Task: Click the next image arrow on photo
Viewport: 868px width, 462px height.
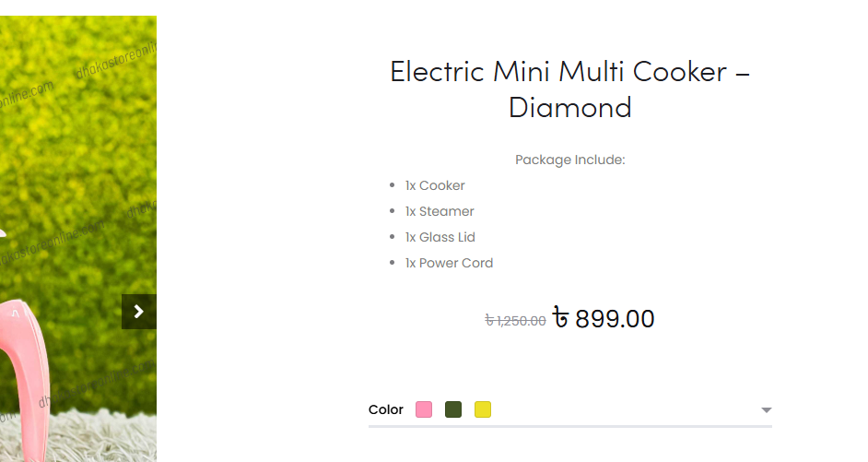Action: click(x=139, y=312)
